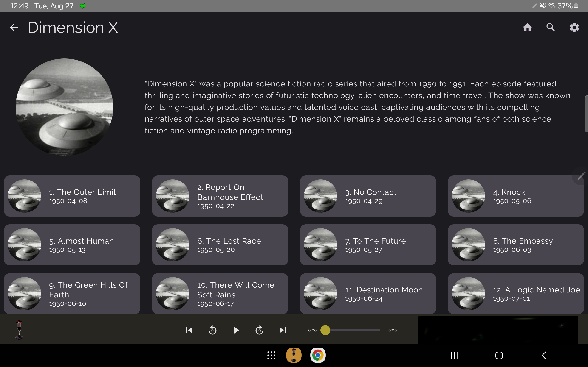
Task: Play the current episode
Action: tap(236, 330)
